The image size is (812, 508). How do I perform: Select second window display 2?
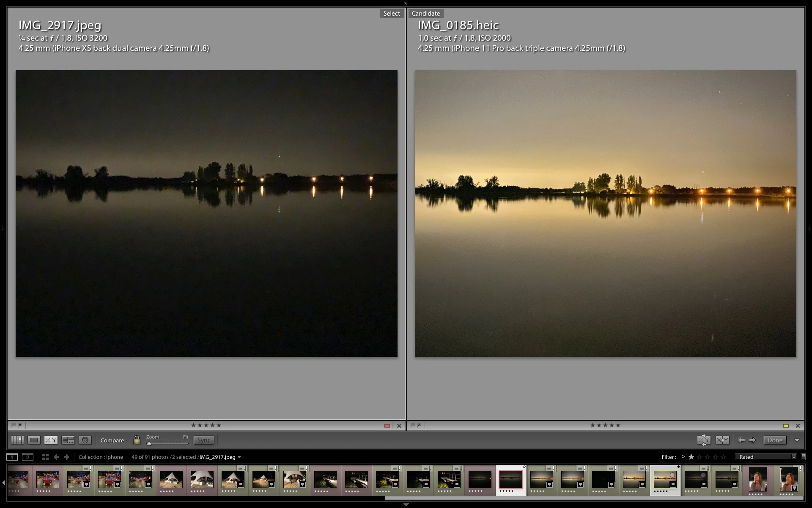(x=27, y=457)
